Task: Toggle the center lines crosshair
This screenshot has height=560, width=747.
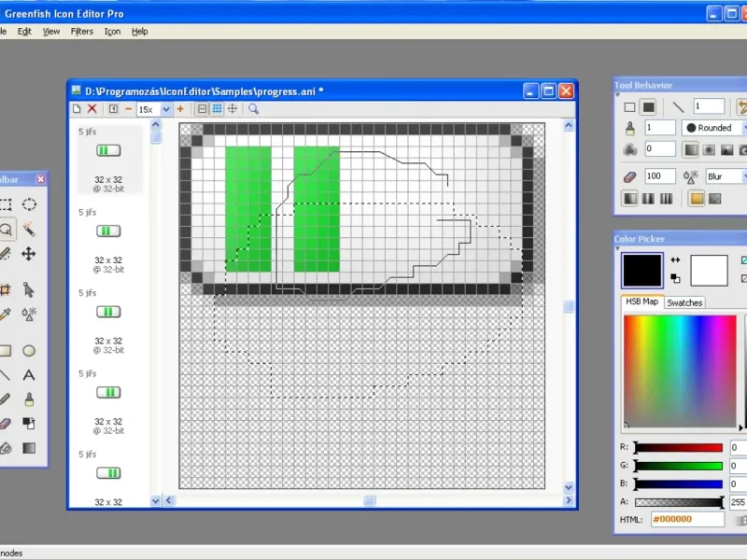Action: (233, 109)
